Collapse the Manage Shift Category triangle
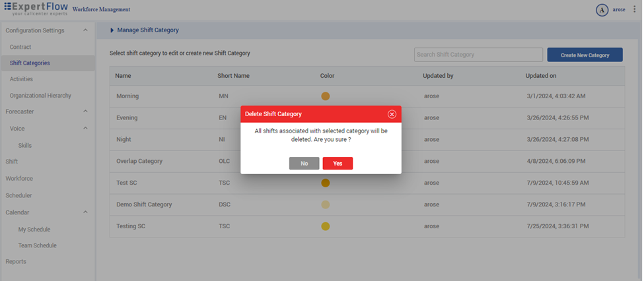Viewport: 644px width, 281px height. 112,30
